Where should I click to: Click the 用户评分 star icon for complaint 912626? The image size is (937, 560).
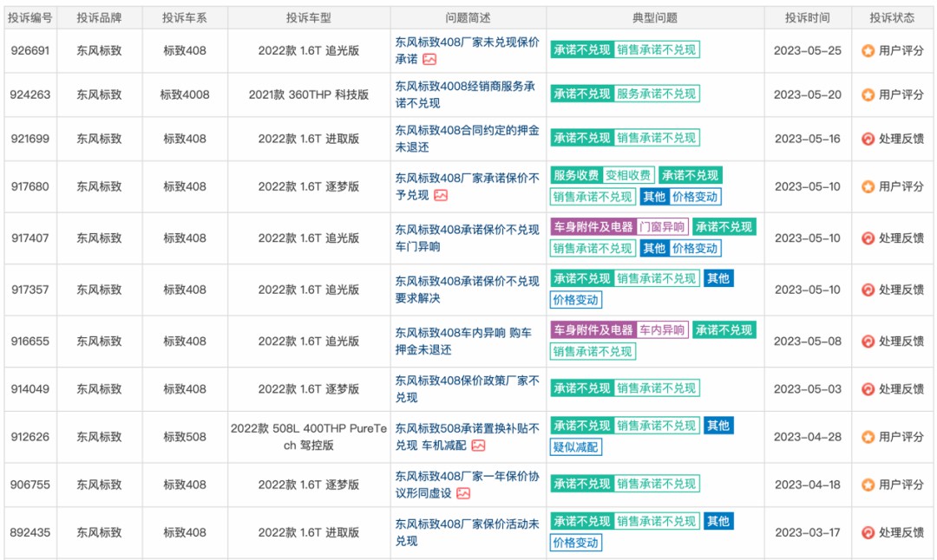(868, 437)
